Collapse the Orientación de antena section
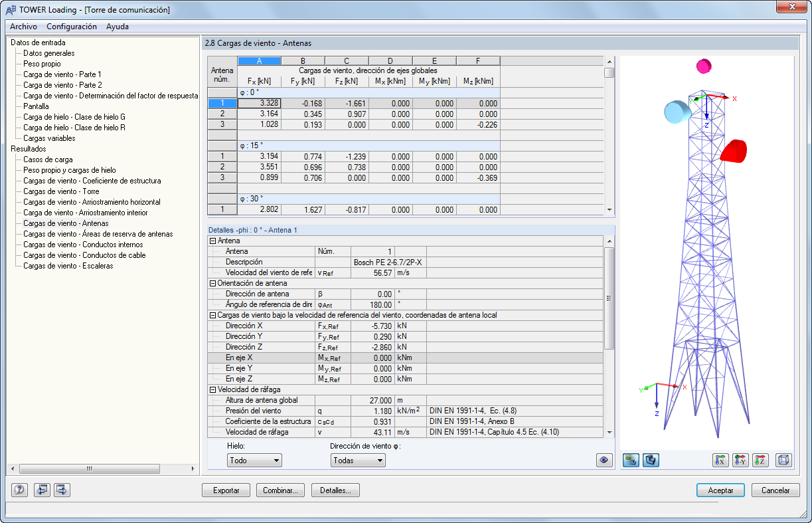 click(212, 283)
